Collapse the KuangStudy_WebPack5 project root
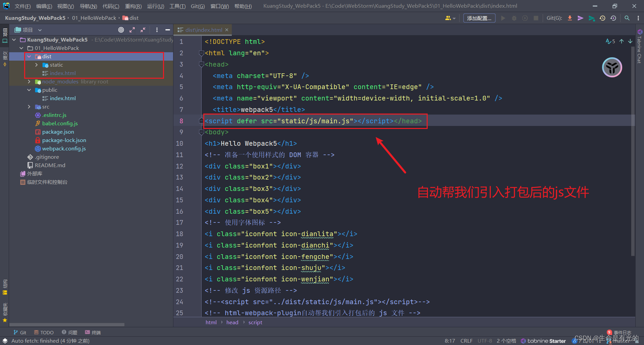The height and width of the screenshot is (345, 644). [x=14, y=40]
